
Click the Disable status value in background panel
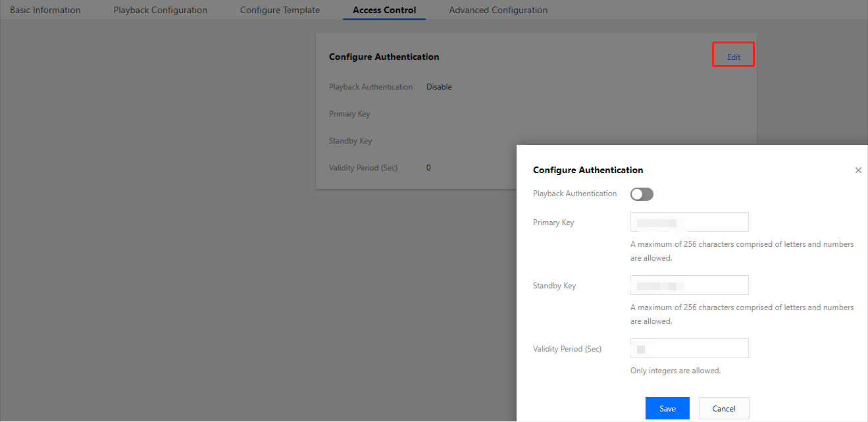tap(439, 87)
